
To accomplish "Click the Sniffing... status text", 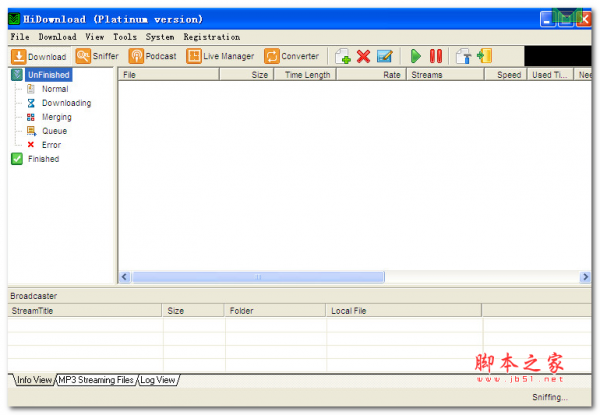I will [x=550, y=397].
